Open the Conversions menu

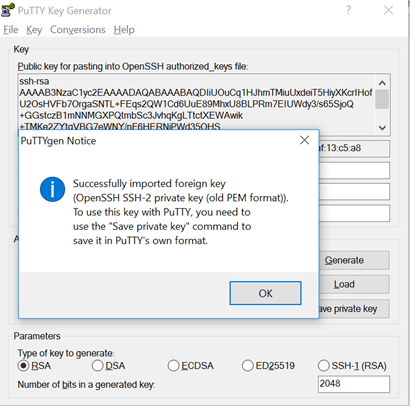[78, 30]
